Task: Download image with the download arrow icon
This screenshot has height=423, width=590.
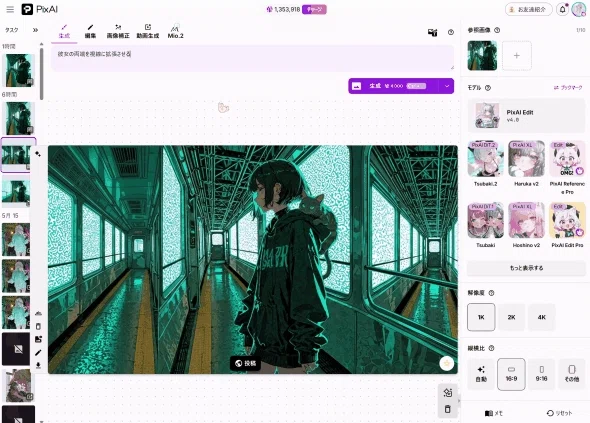Action: pyautogui.click(x=38, y=365)
